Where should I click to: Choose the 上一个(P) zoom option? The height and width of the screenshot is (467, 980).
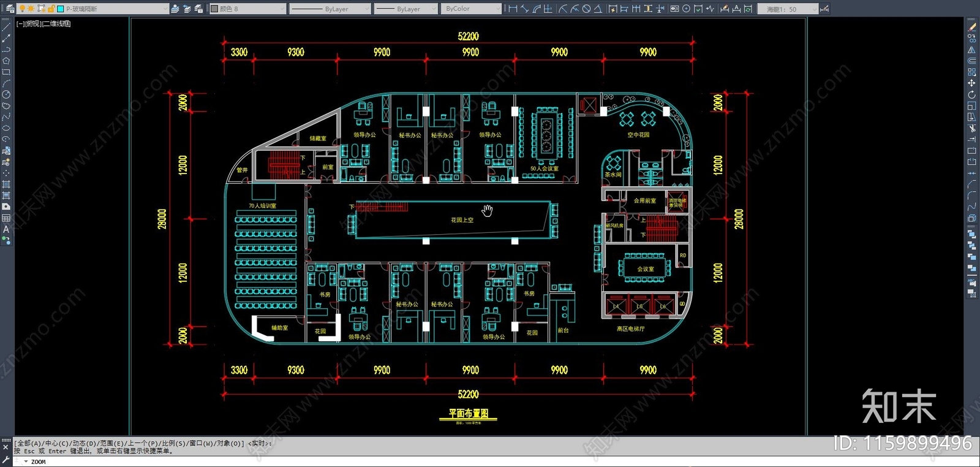coord(143,443)
